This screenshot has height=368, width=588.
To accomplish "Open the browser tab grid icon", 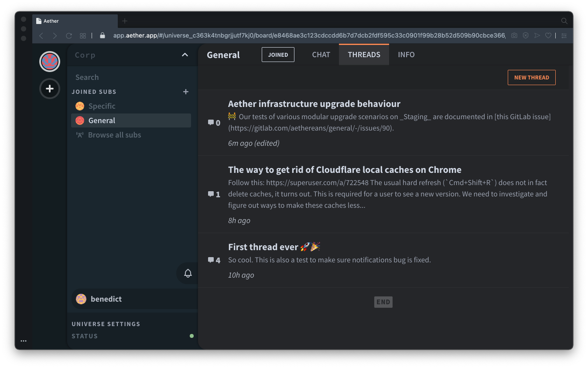I will pos(83,36).
